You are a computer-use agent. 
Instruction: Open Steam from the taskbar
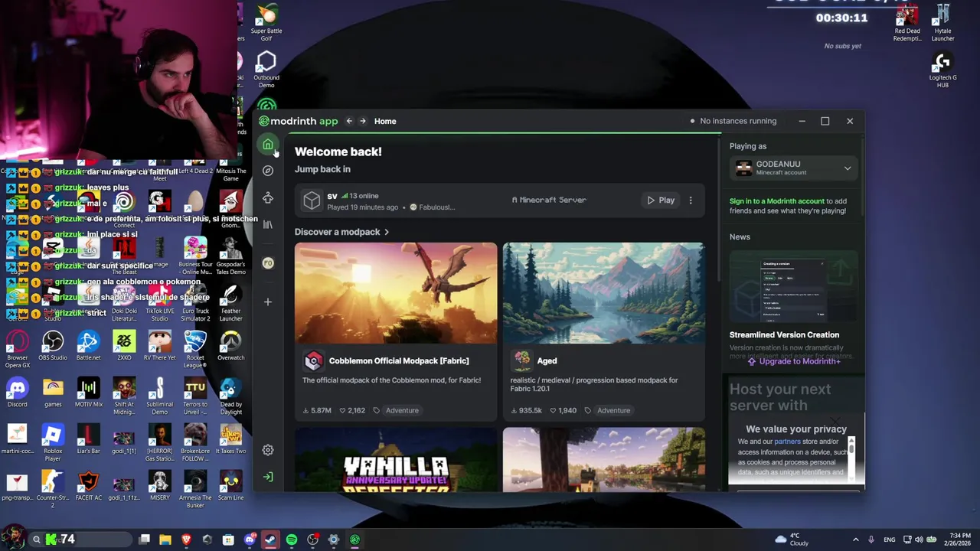[x=270, y=540]
